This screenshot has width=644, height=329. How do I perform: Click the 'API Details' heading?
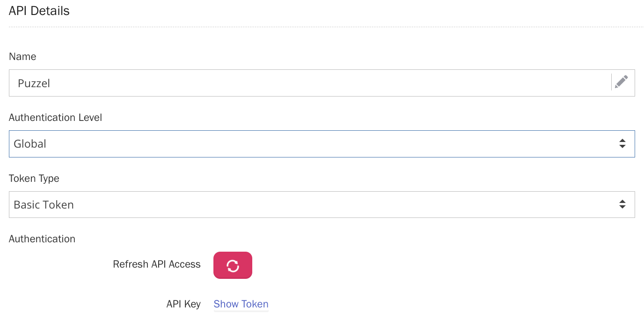(x=39, y=11)
